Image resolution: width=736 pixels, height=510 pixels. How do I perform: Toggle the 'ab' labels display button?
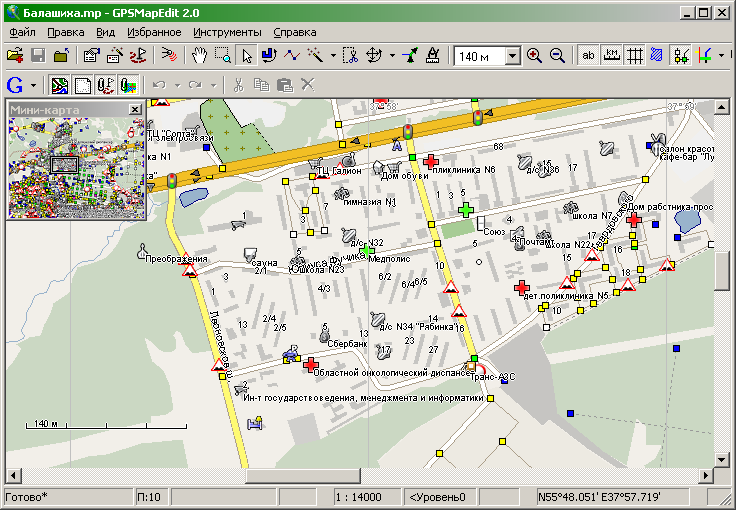588,56
